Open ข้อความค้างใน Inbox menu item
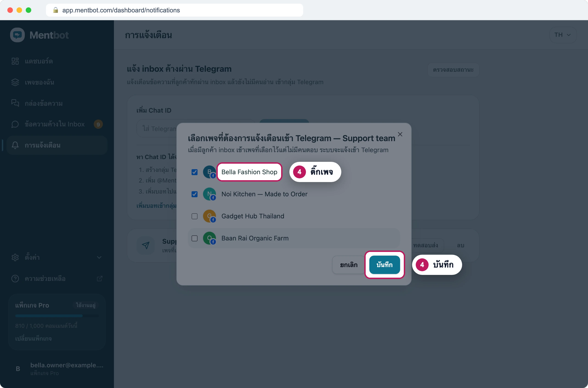Image resolution: width=588 pixels, height=388 pixels. (57, 124)
